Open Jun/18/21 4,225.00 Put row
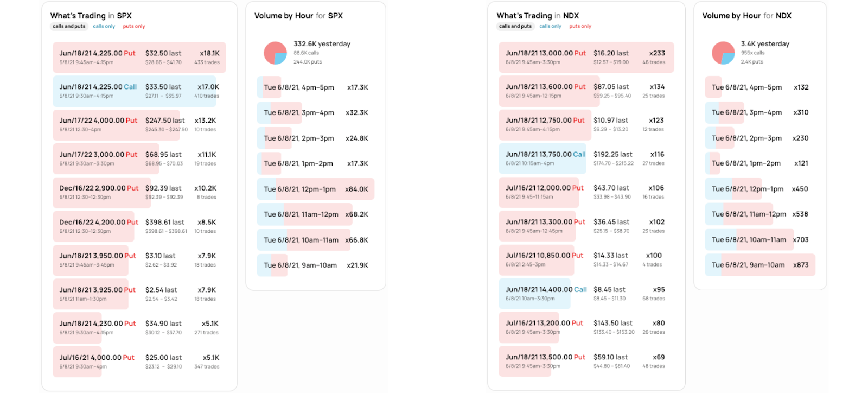 click(x=139, y=57)
